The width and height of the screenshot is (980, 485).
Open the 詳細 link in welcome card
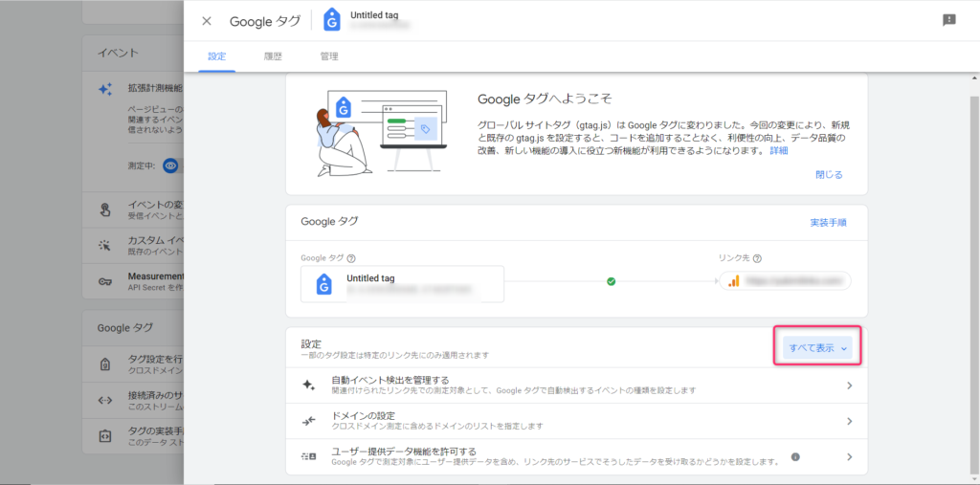[x=779, y=150]
